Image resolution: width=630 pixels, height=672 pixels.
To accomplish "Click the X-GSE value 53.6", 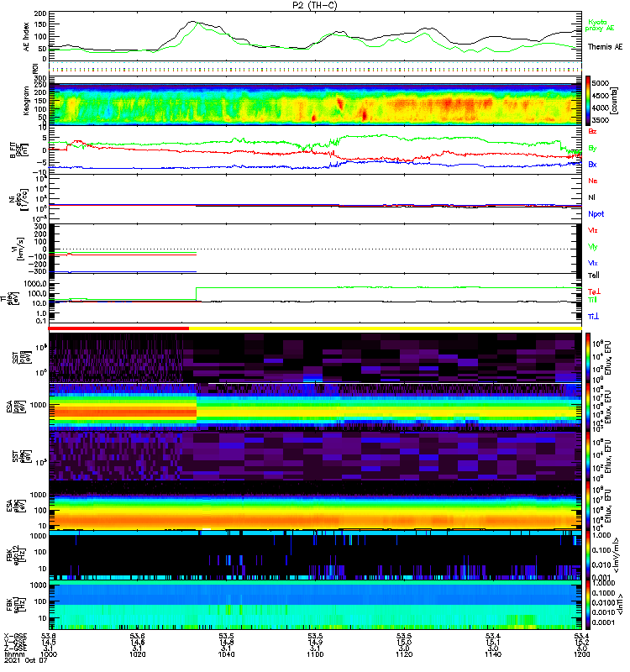I will point(138,636).
